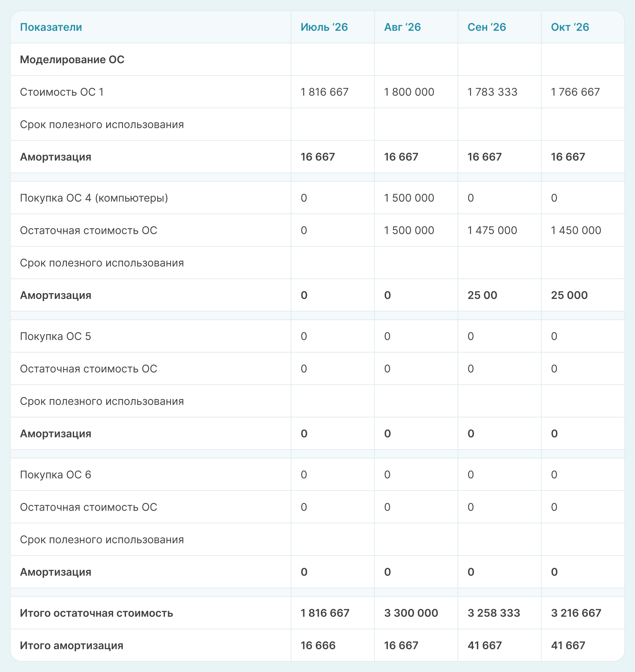Select the Окт '26 column header
The width and height of the screenshot is (635, 672).
(570, 27)
